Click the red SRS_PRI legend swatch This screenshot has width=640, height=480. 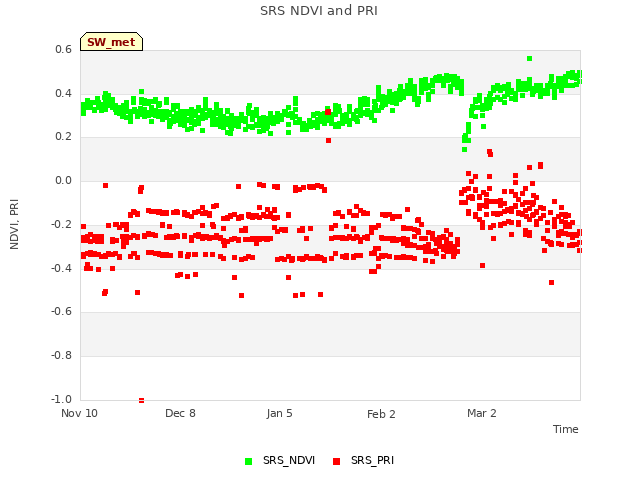pos(336,461)
